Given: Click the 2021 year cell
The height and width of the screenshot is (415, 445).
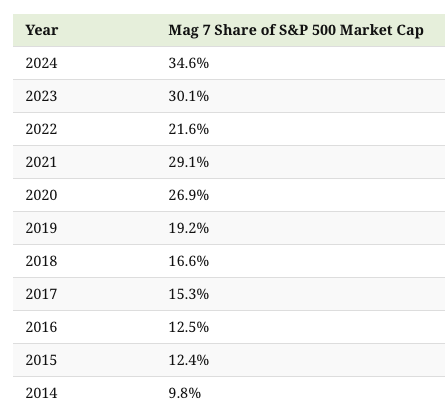Looking at the screenshot, I should pyautogui.click(x=41, y=162).
